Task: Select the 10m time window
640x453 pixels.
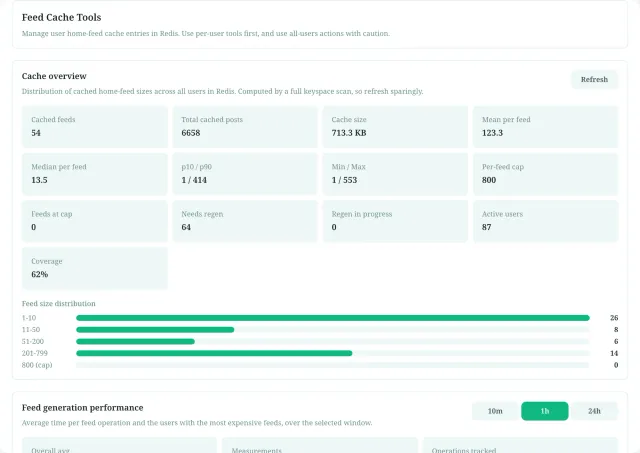Action: (x=495, y=411)
